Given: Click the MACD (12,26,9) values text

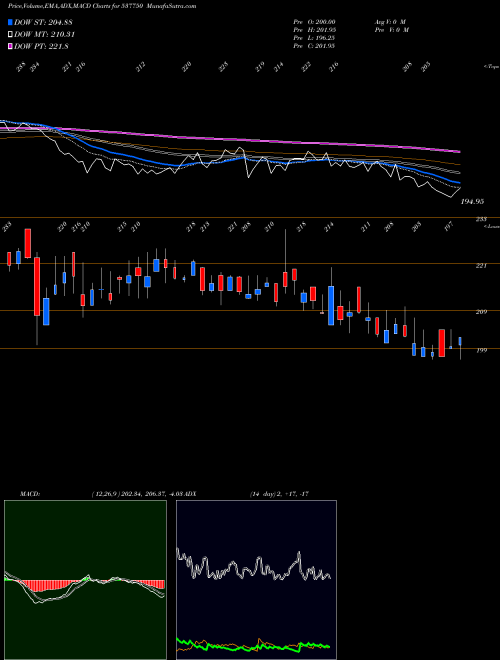Looking at the screenshot, I should pos(138,494).
